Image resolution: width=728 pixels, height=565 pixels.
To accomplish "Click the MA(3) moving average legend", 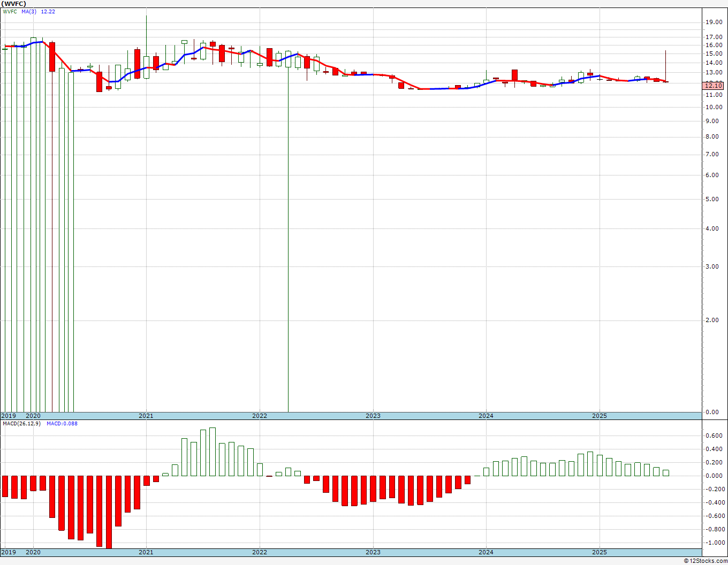I will 29,11.
